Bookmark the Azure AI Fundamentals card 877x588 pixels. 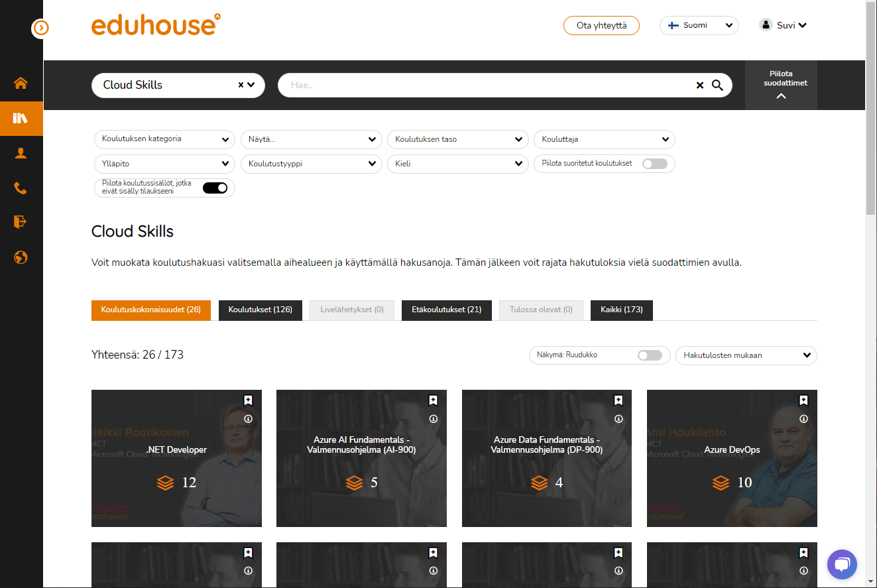click(433, 400)
